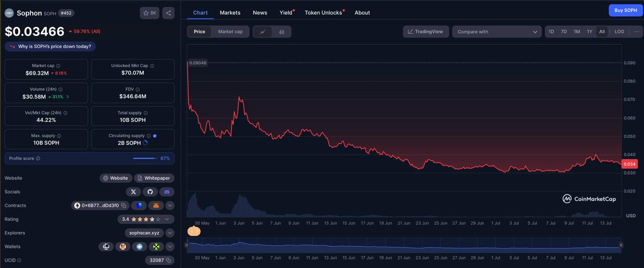Switch chart to Market cap view

point(230,32)
